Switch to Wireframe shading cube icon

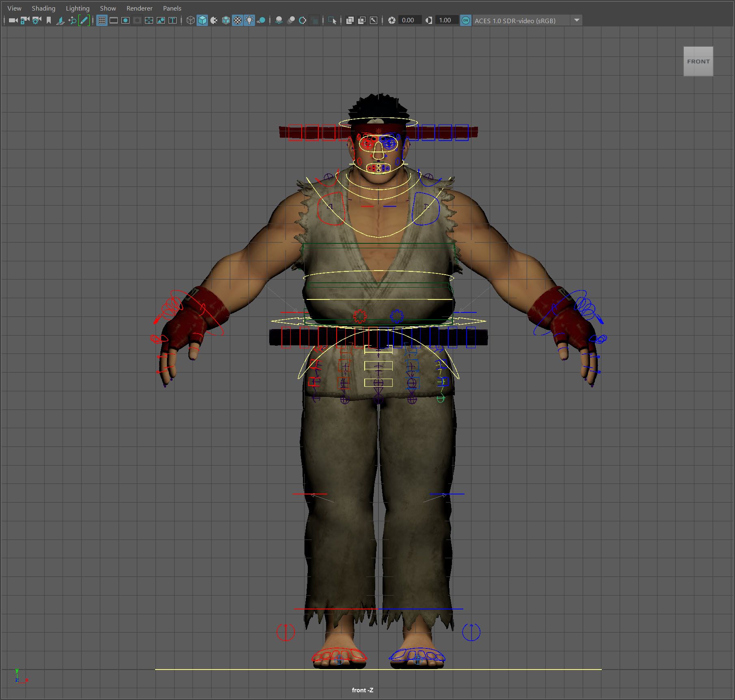click(190, 20)
